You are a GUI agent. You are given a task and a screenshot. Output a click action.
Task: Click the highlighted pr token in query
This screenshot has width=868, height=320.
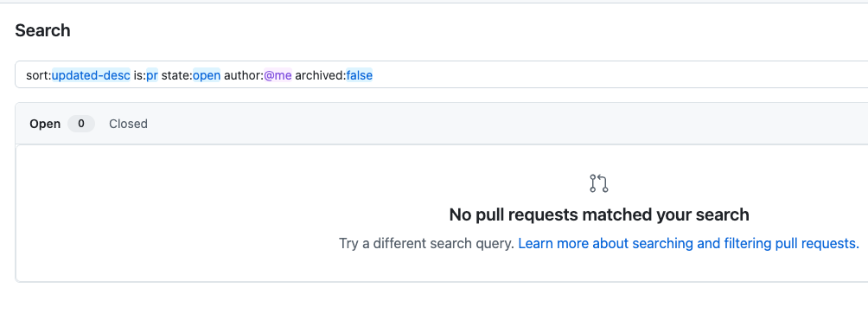(152, 75)
